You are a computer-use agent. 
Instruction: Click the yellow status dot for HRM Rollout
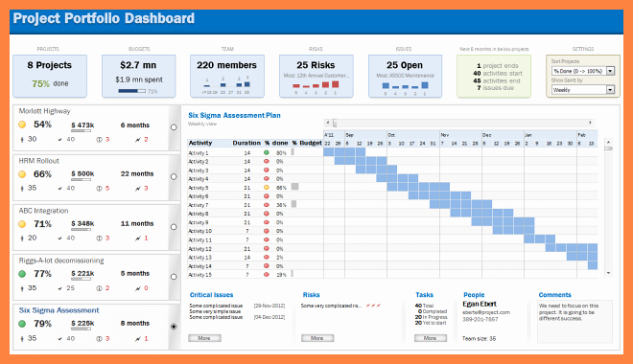22,174
